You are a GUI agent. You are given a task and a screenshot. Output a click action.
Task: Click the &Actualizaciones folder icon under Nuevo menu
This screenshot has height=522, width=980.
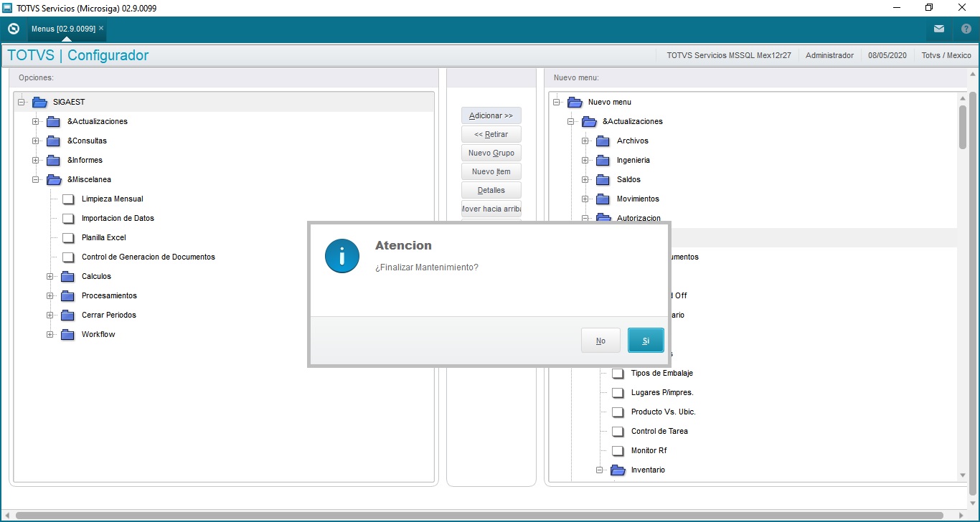click(589, 121)
